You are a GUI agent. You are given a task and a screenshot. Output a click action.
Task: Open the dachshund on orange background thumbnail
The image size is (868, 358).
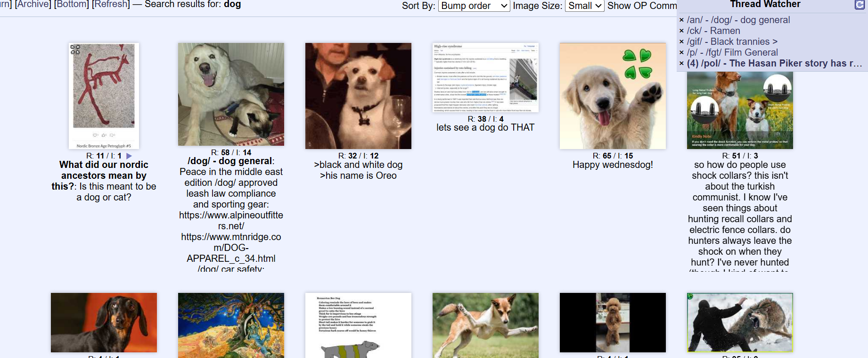tap(104, 323)
